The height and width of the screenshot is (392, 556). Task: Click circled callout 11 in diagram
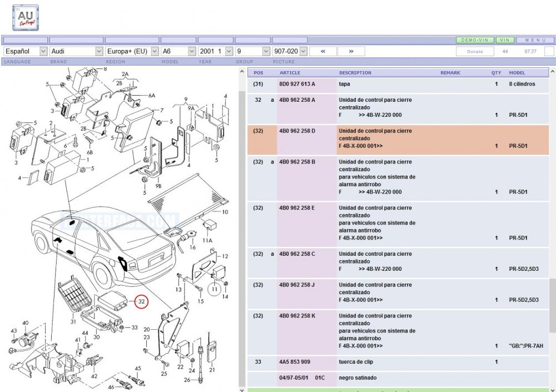(214, 289)
